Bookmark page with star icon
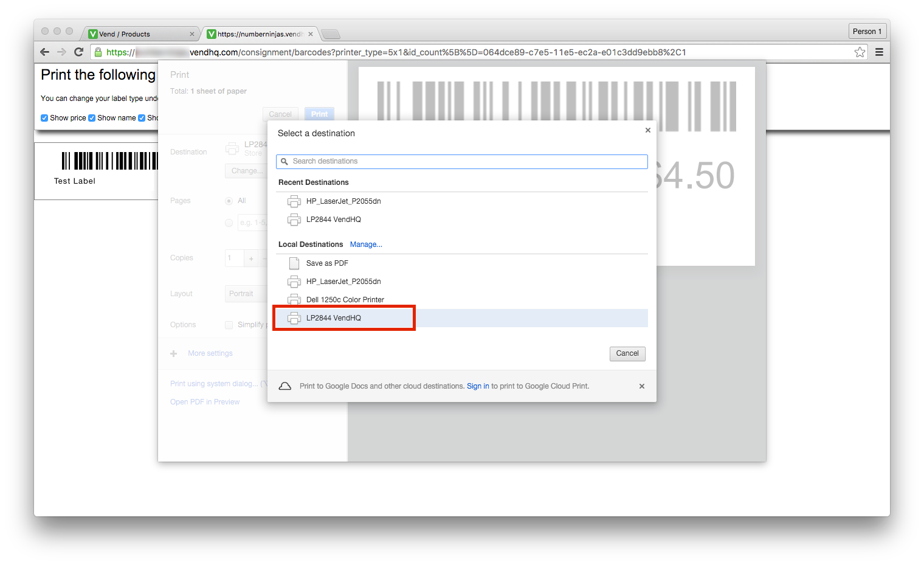Image resolution: width=924 pixels, height=565 pixels. point(860,52)
